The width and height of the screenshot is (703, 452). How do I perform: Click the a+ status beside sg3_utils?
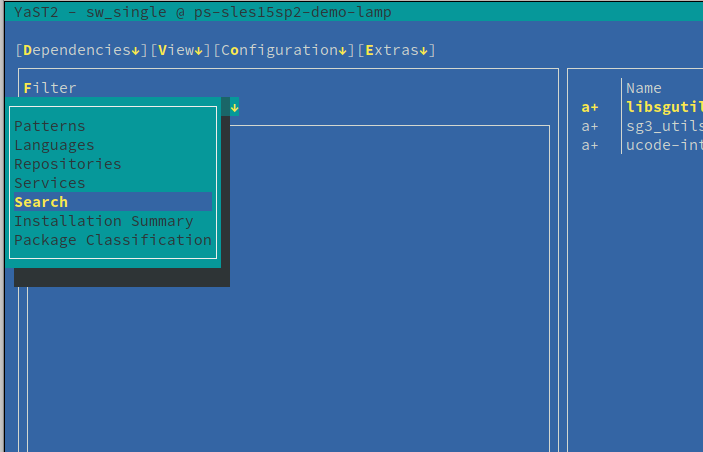coord(590,126)
